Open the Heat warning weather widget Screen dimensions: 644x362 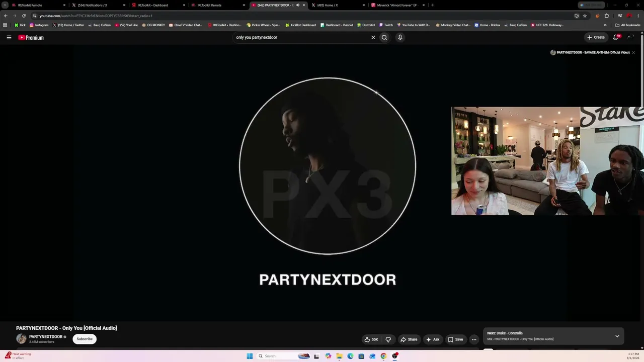coord(18,355)
